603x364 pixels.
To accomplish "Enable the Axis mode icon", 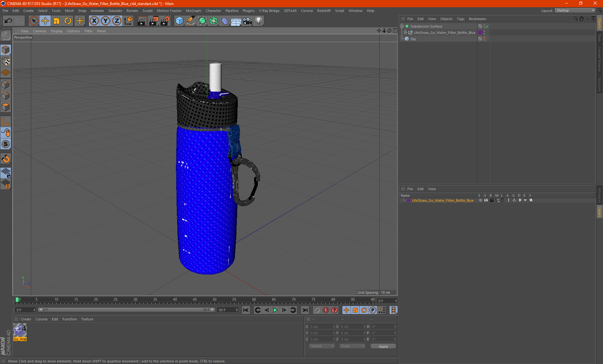I will [6, 121].
